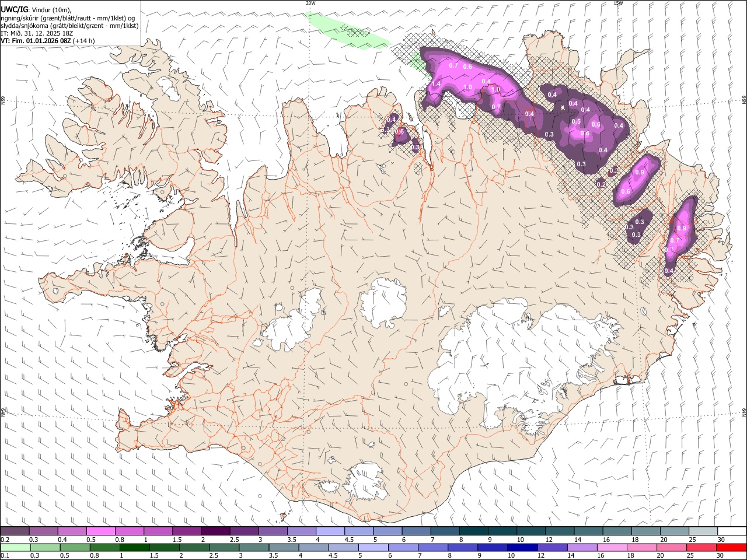Pick the dark mauve 0.2 snow-scale swatch

point(15,531)
